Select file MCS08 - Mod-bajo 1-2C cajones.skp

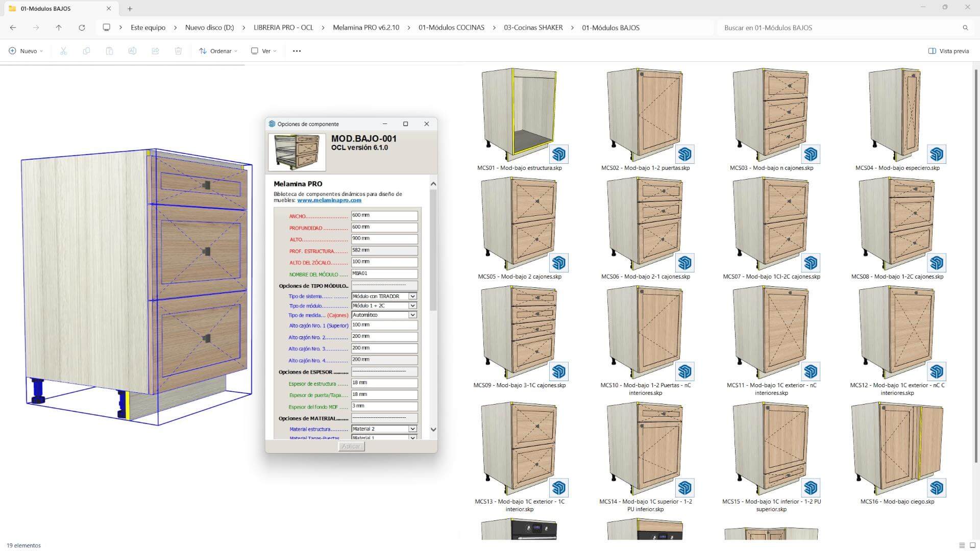point(897,228)
